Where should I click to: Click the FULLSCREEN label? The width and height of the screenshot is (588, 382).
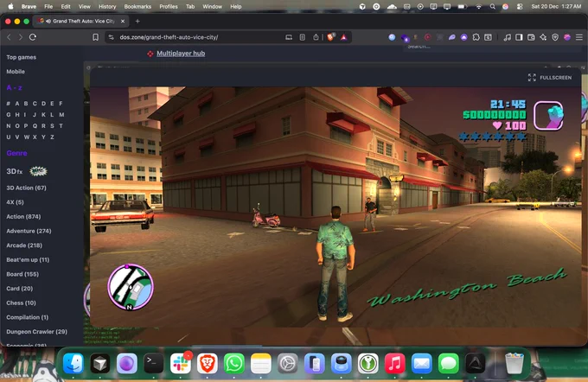(556, 78)
